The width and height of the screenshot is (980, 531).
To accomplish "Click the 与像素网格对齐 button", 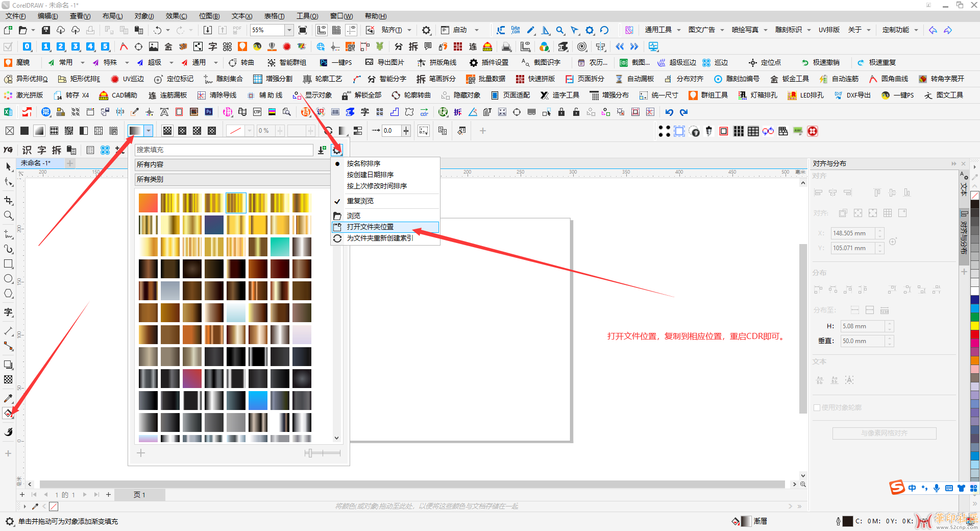I will [x=884, y=433].
